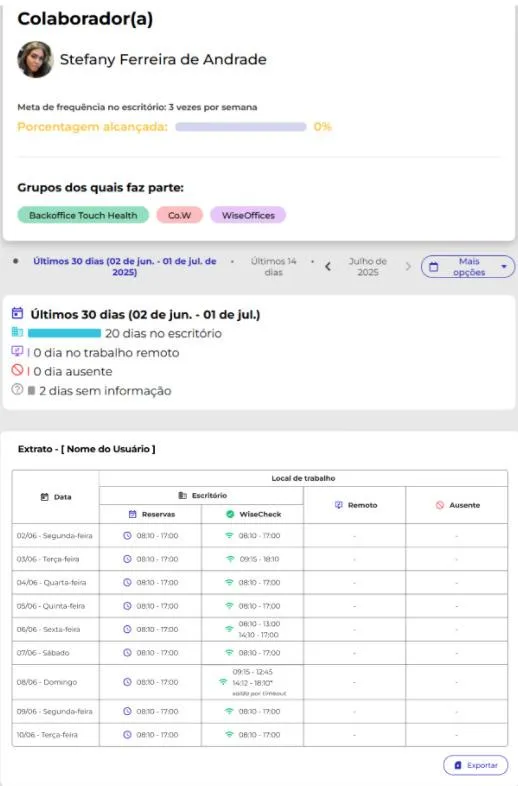This screenshot has width=518, height=786.
Task: Click the collaborator name Stefany Ferreira de Andrade
Action: [163, 60]
